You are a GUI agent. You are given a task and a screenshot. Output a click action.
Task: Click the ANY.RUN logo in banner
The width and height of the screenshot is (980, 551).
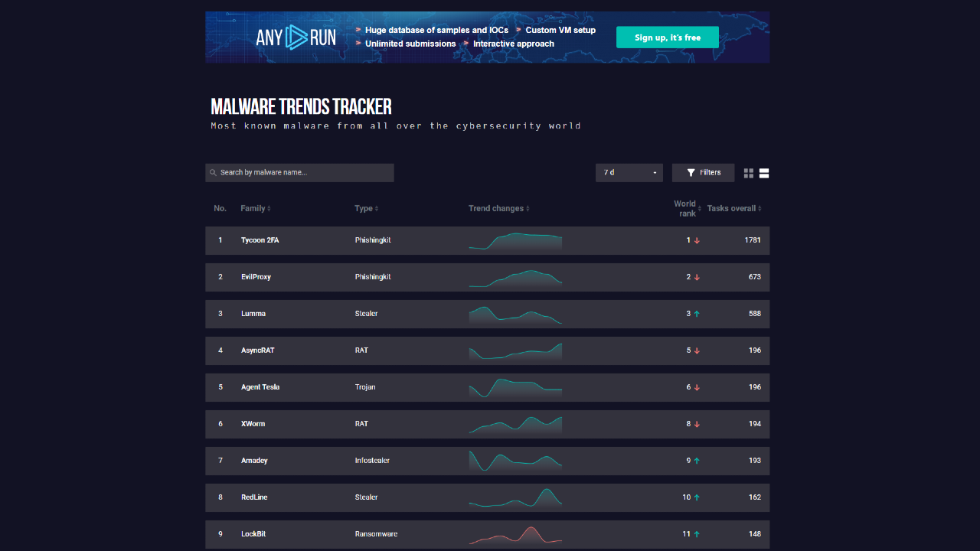coord(296,37)
